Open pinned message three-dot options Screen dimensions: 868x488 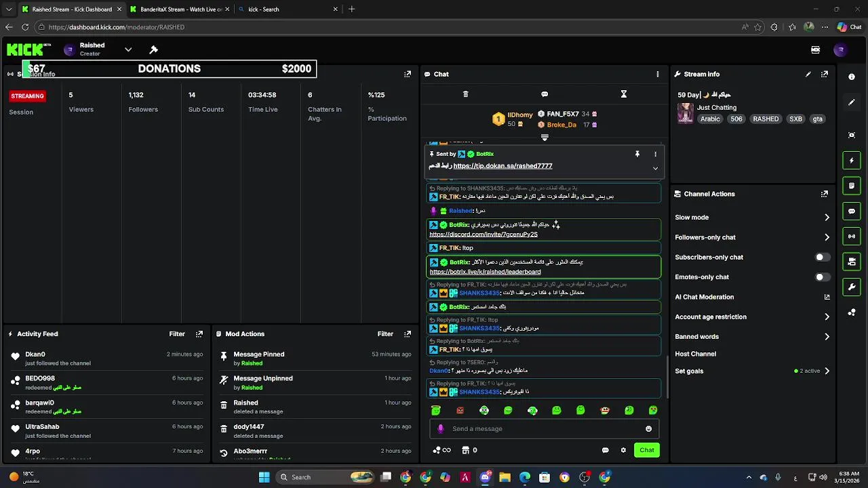click(x=655, y=154)
